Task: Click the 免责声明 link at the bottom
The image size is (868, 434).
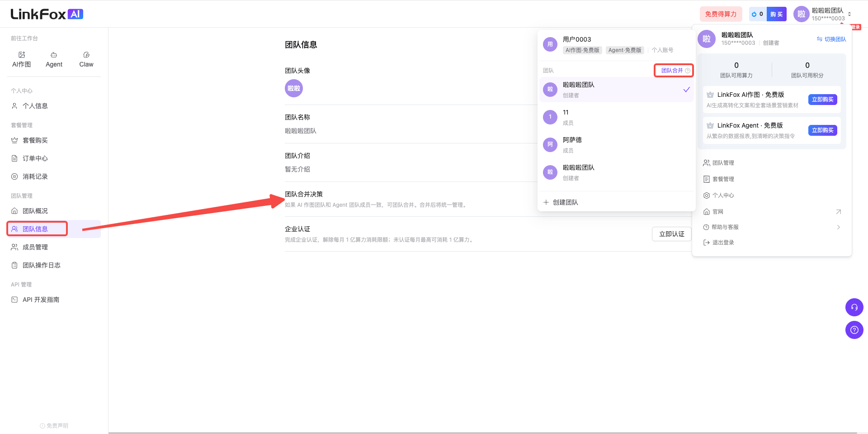Action: coord(54,426)
